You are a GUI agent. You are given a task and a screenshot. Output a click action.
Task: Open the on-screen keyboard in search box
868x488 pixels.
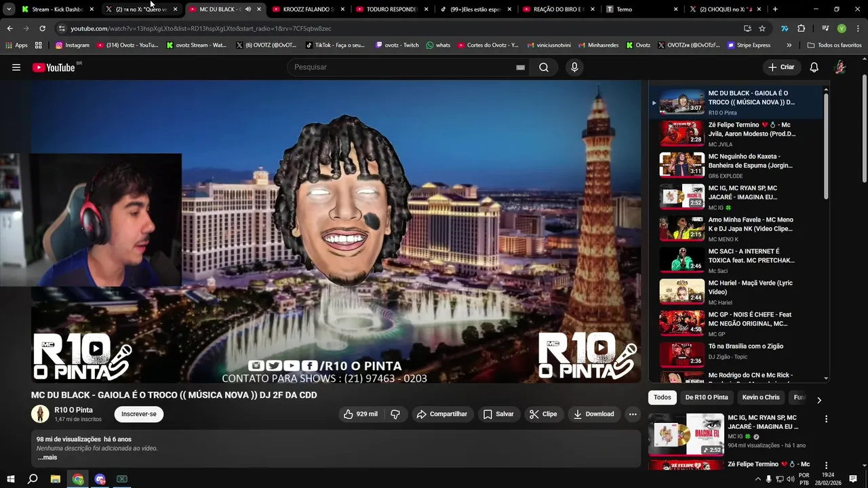tap(520, 67)
